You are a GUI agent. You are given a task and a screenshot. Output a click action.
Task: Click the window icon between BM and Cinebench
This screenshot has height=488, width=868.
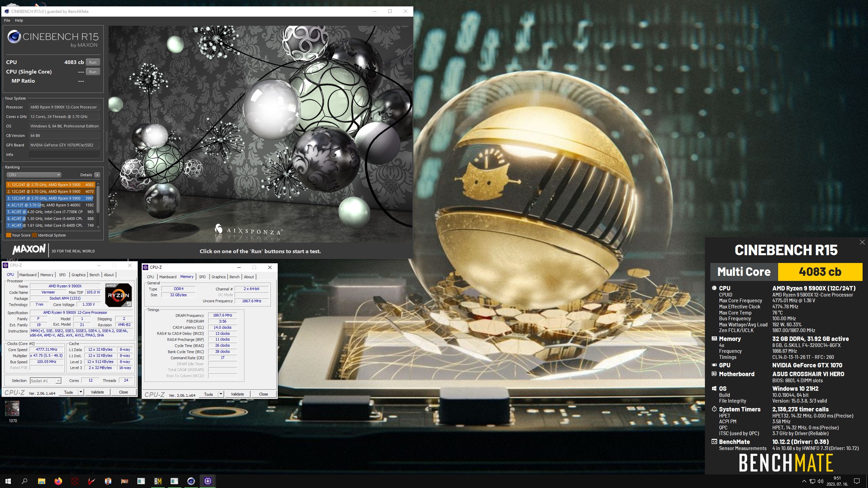tap(174, 481)
